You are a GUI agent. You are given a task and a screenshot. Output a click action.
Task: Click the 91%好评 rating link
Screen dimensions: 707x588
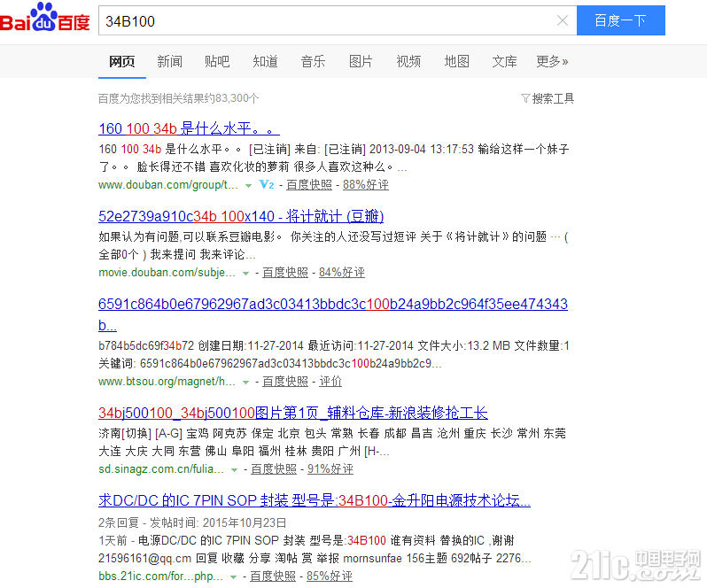330,469
